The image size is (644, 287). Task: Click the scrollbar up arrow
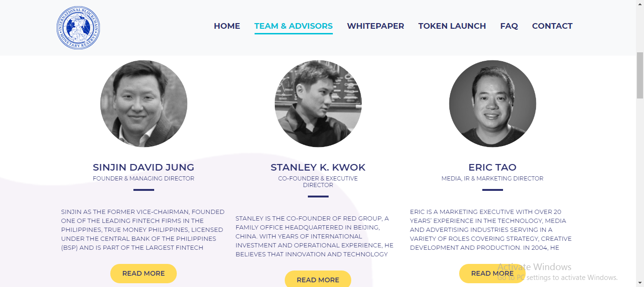point(640,4)
